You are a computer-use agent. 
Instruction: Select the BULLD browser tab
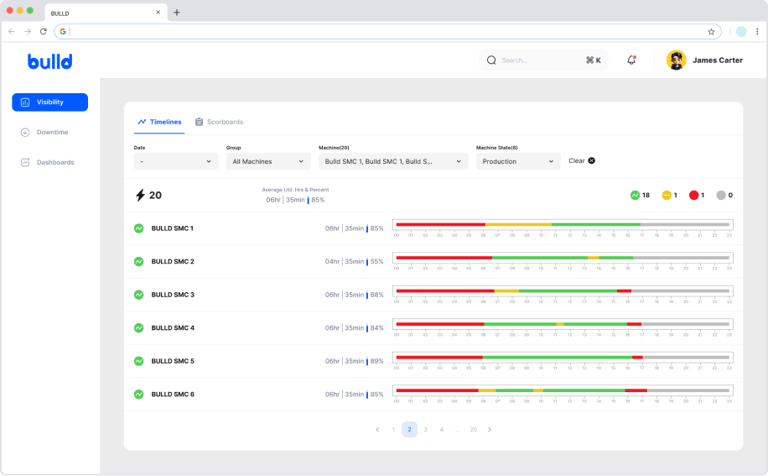(106, 13)
